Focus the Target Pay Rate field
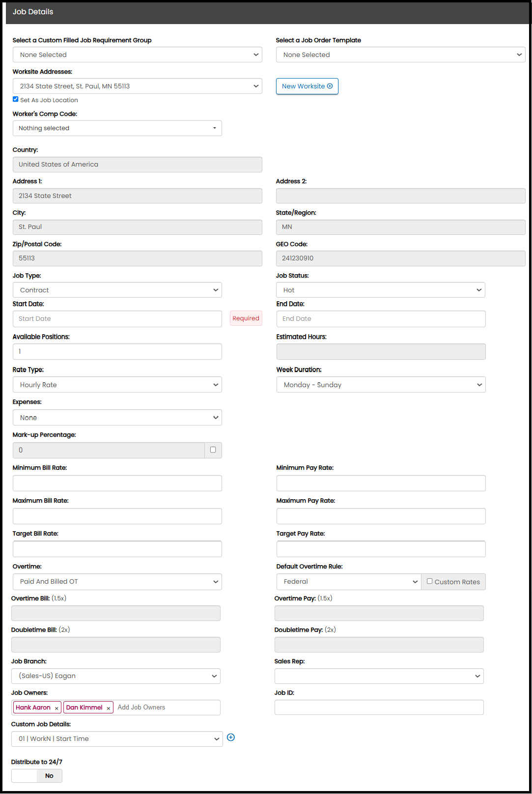532x794 pixels. tap(381, 549)
